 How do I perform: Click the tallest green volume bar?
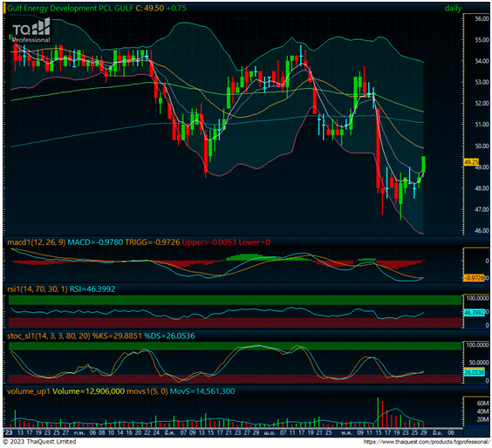tap(378, 412)
